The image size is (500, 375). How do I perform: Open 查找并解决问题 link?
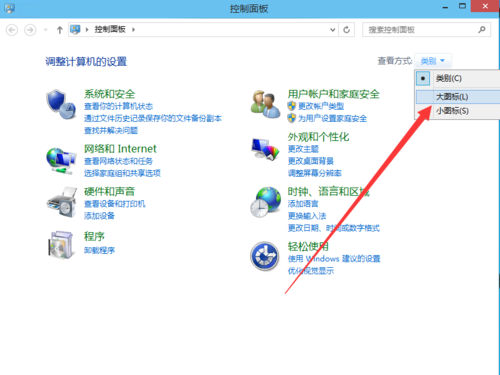coord(111,130)
